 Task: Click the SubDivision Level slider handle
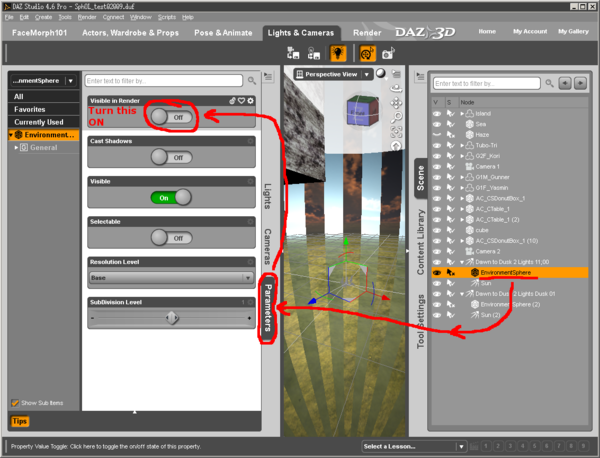(172, 318)
